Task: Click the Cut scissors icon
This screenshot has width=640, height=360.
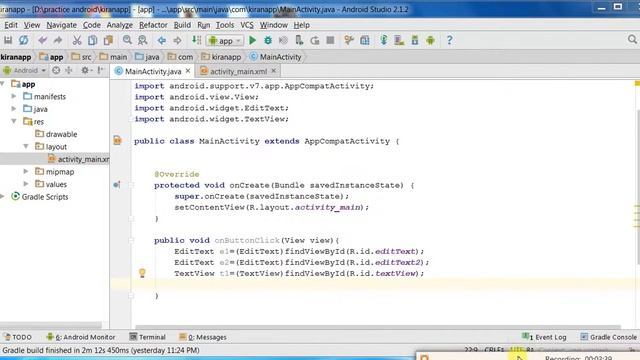Action: (x=77, y=40)
